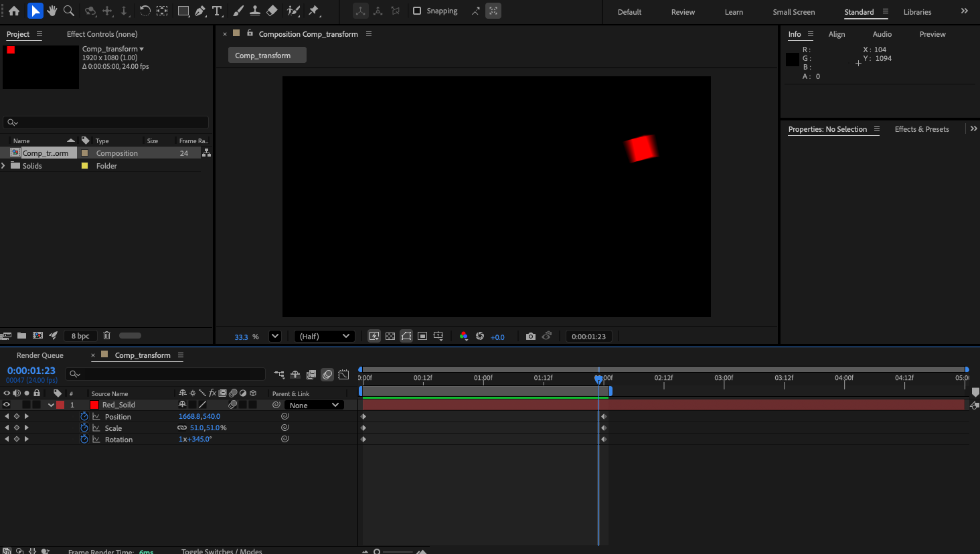
Task: Open the Standard workspace menu
Action: point(886,11)
